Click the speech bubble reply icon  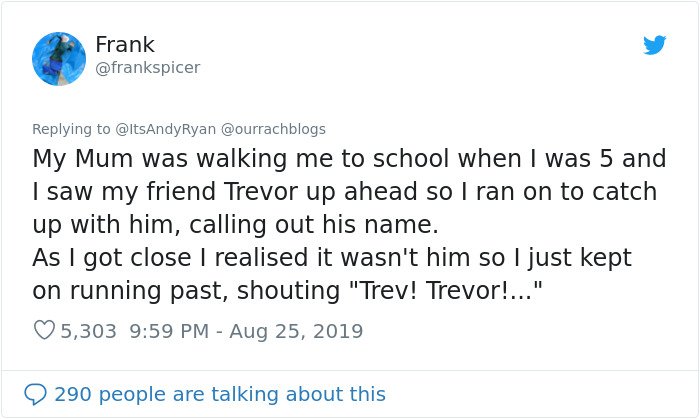point(35,394)
